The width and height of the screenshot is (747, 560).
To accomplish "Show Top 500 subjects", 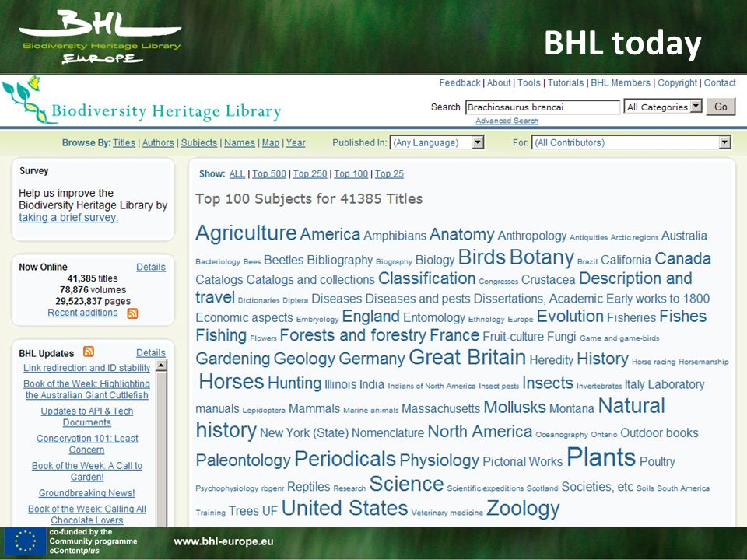I will point(269,173).
